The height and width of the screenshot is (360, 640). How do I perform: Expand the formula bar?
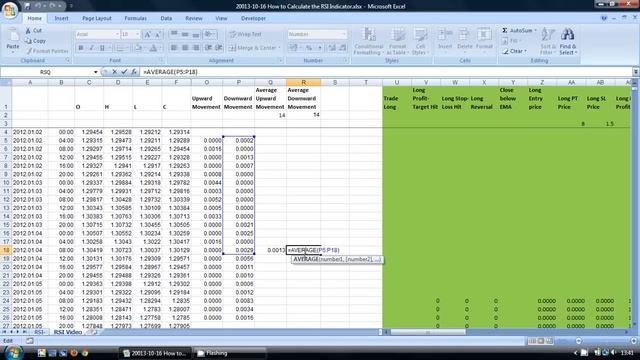(636, 71)
